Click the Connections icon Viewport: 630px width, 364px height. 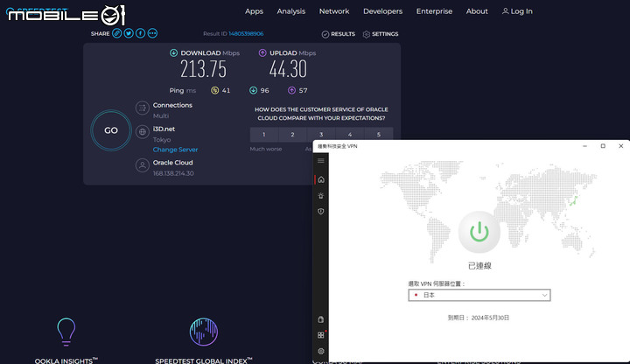143,108
